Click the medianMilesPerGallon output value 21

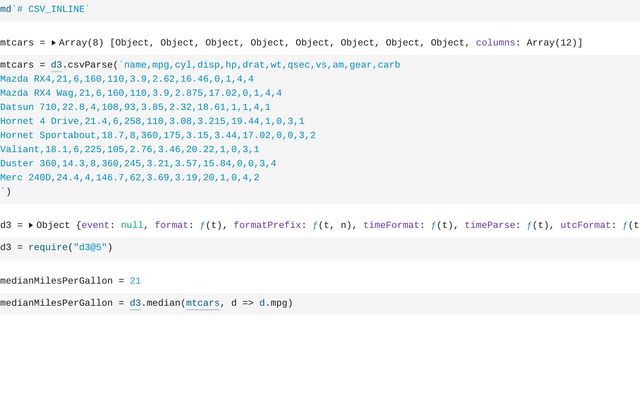[x=135, y=281]
